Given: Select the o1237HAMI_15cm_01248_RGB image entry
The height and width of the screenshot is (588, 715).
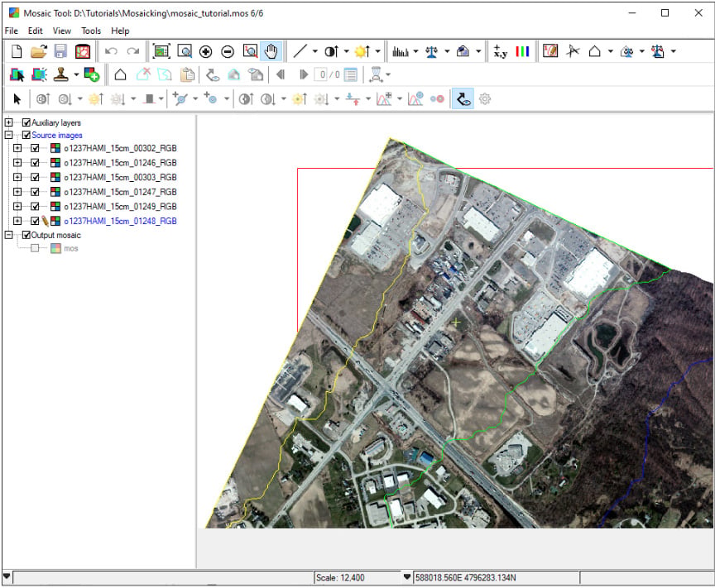Looking at the screenshot, I should (120, 221).
